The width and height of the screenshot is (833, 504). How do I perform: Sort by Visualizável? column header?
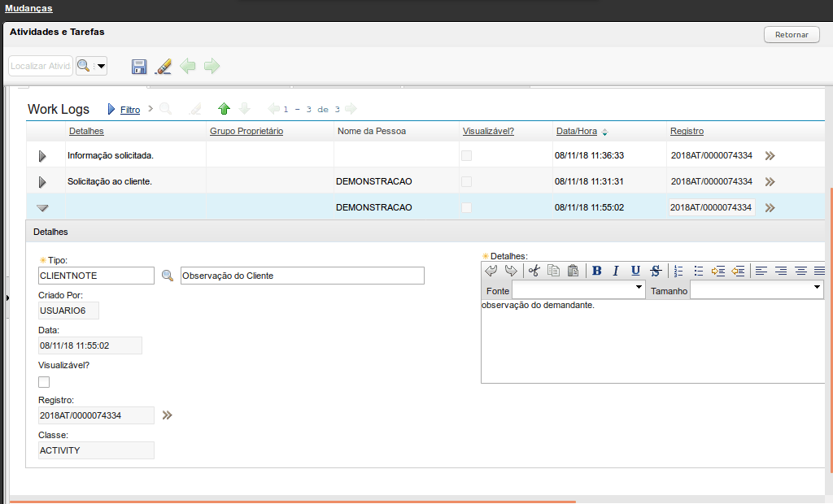pyautogui.click(x=488, y=131)
